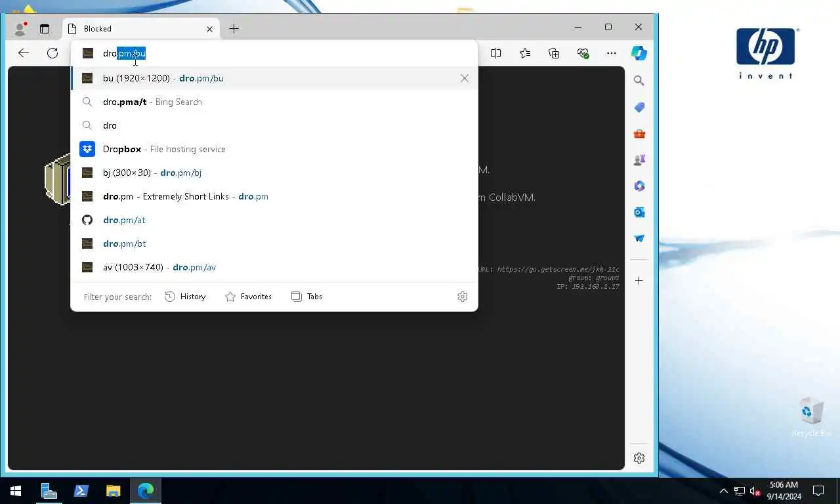Open sidebar Drop paper plane icon
Image resolution: width=840 pixels, height=504 pixels.
coord(639,238)
